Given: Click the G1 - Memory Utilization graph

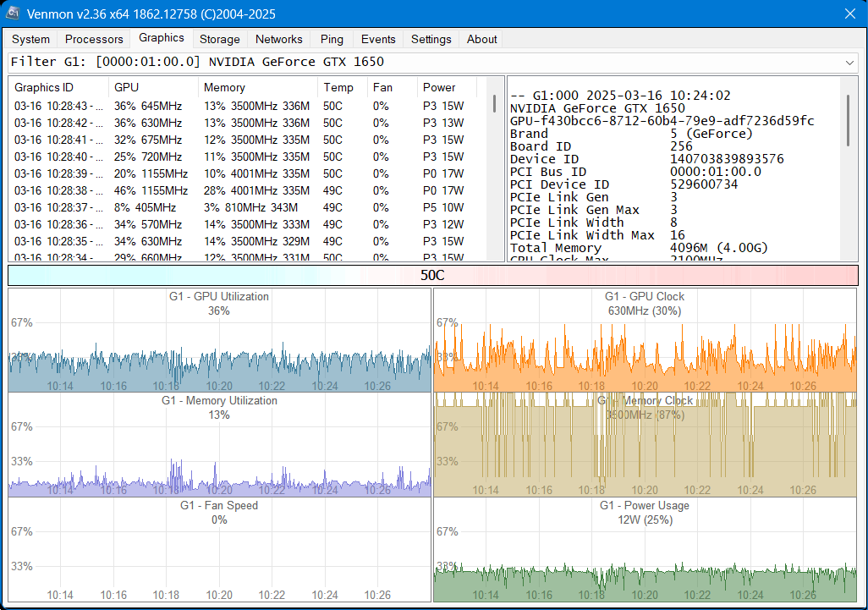Looking at the screenshot, I should click(x=219, y=444).
